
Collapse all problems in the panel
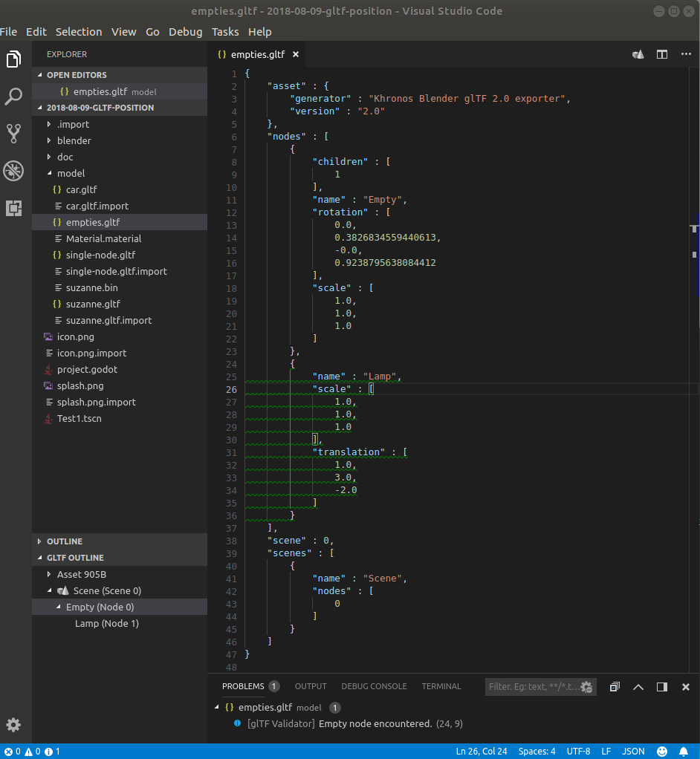pos(614,687)
